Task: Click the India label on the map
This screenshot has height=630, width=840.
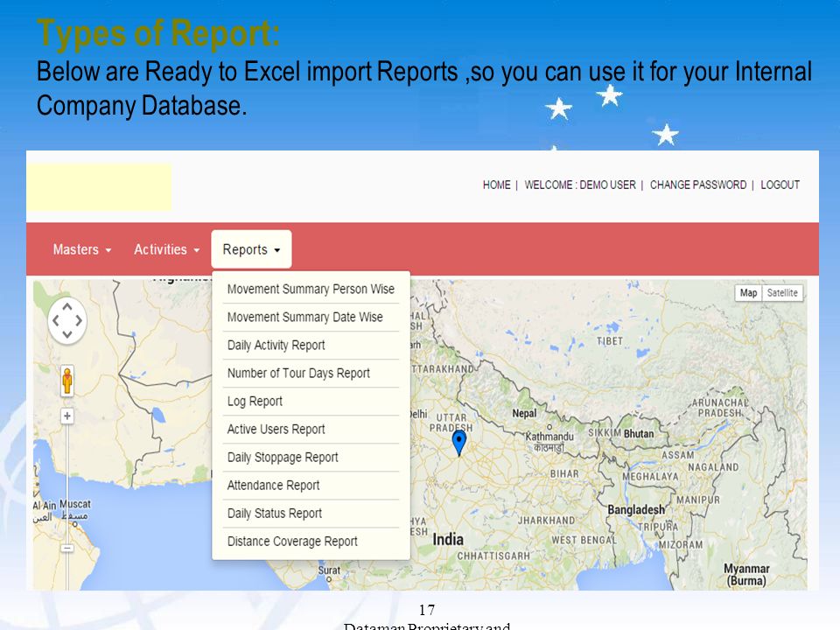Action: [x=448, y=540]
